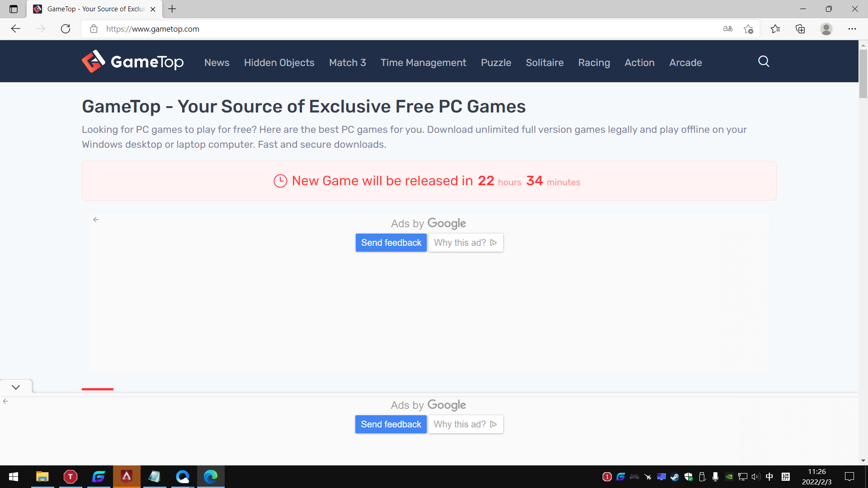Collapse the bottom ad with chevron

[x=16, y=387]
